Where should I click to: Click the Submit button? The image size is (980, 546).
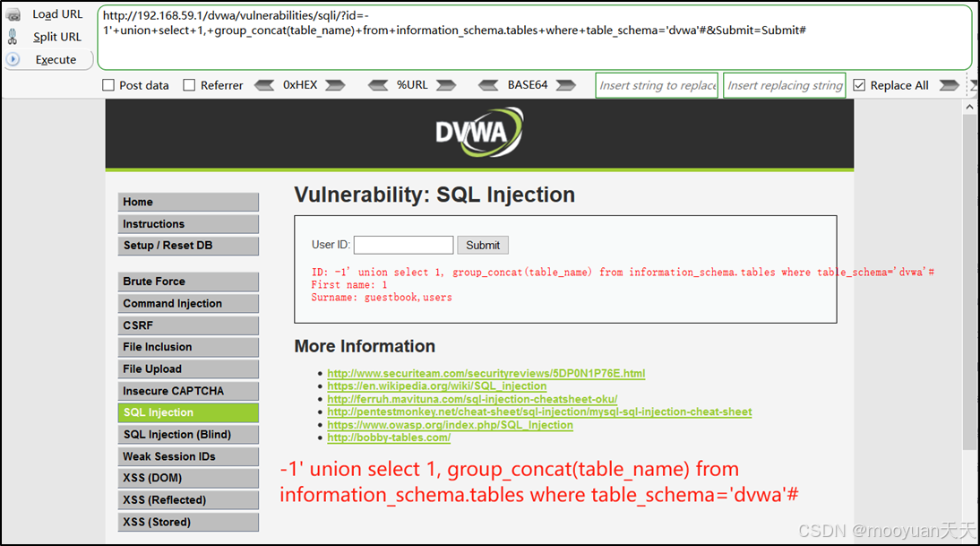point(483,245)
